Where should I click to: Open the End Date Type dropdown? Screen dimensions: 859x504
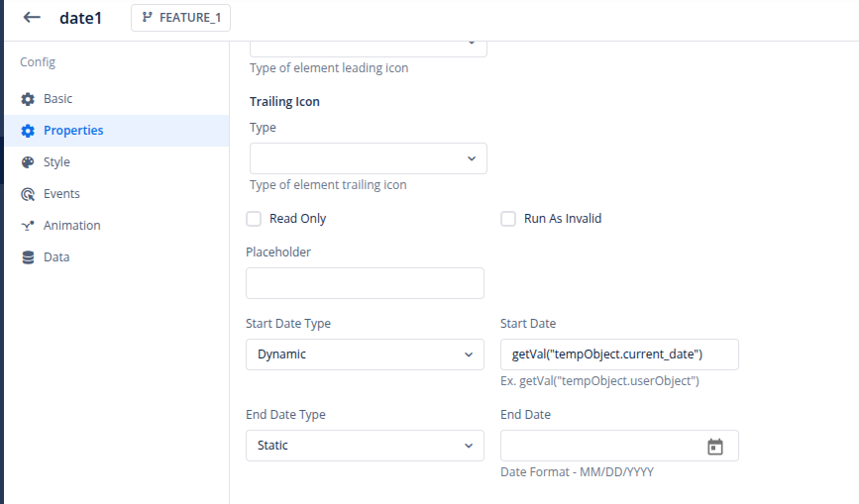click(365, 446)
